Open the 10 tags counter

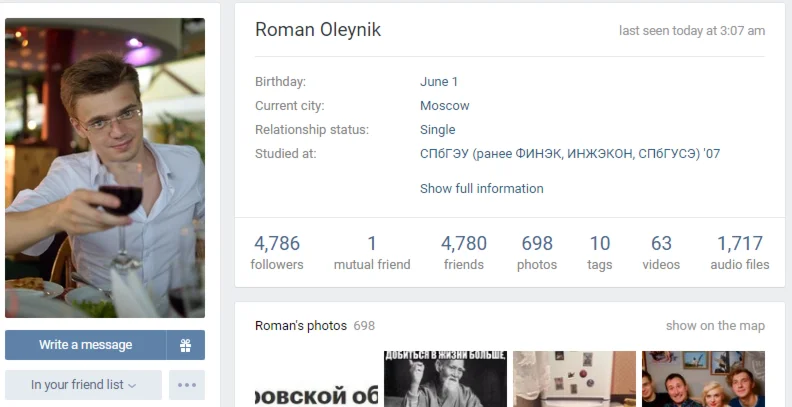(x=599, y=252)
